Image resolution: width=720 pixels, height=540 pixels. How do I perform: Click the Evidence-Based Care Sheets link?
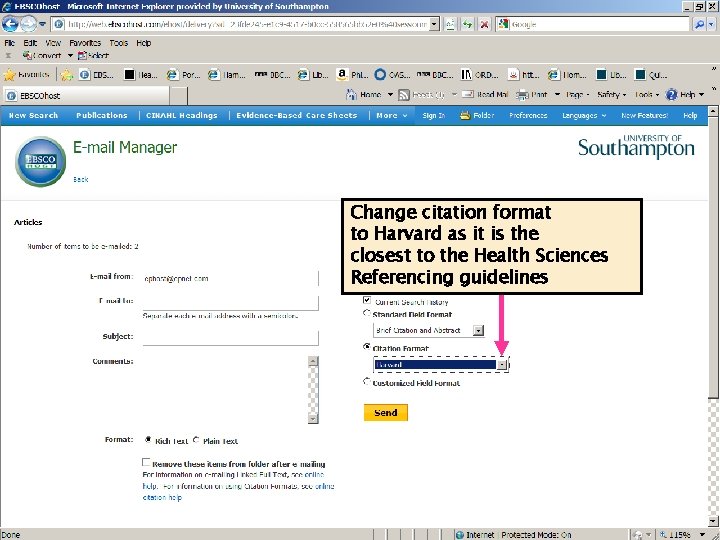[x=296, y=115]
